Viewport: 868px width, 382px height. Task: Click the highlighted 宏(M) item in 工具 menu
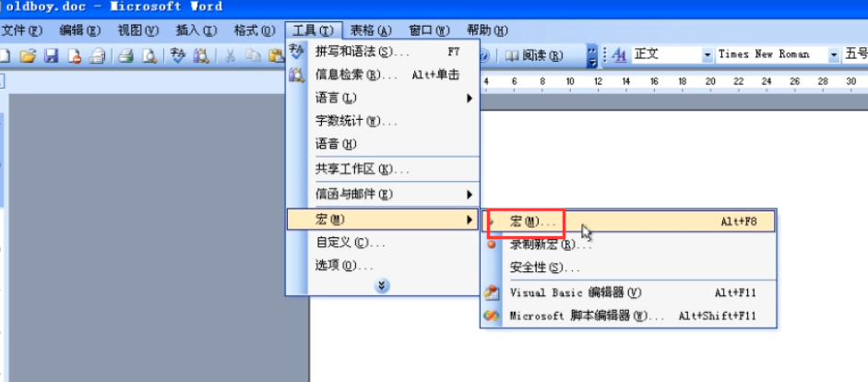383,220
